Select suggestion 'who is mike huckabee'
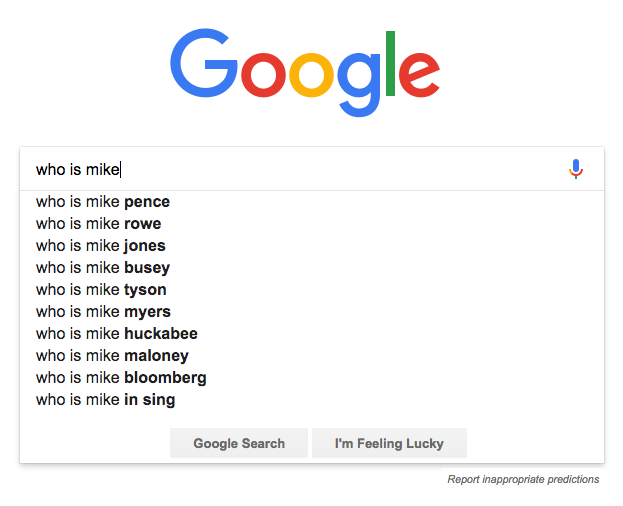This screenshot has height=506, width=623. click(312, 334)
